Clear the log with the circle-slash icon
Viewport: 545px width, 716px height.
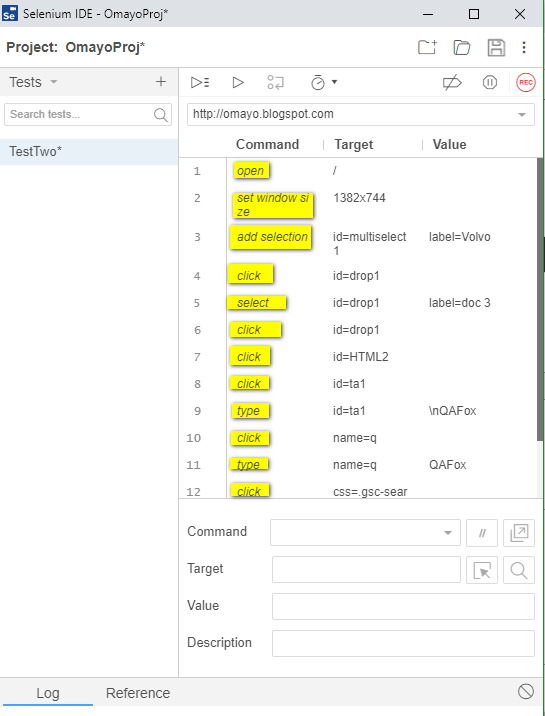[x=526, y=691]
